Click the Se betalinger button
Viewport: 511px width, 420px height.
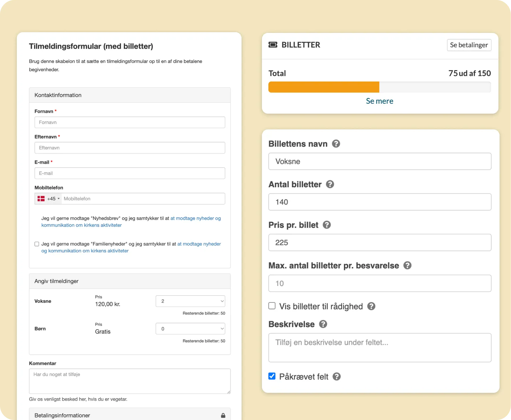click(x=469, y=45)
